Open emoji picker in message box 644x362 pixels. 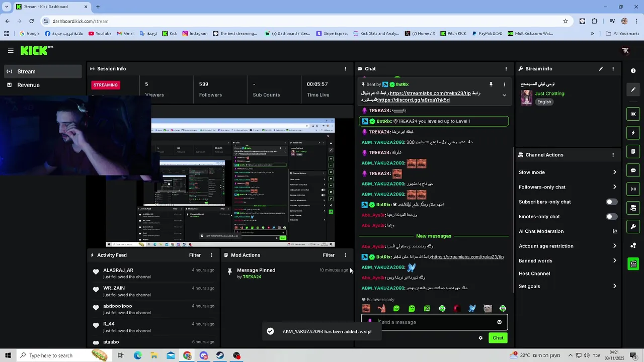point(499,322)
